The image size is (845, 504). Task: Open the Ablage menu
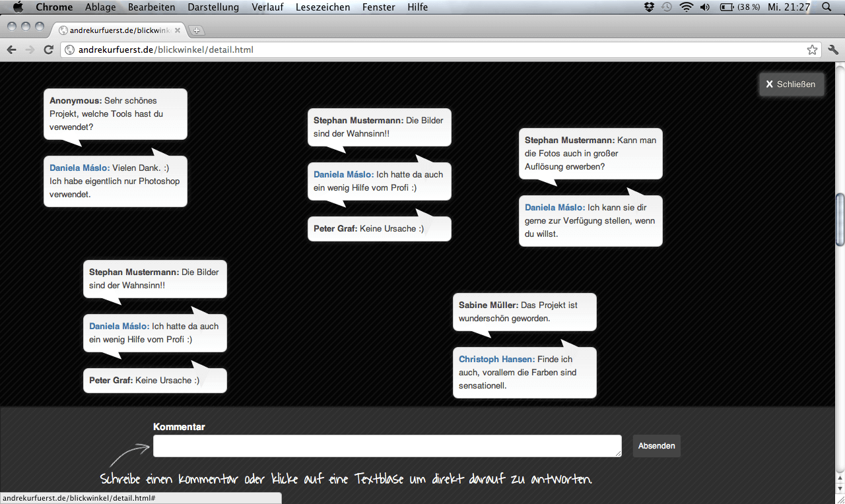(100, 7)
